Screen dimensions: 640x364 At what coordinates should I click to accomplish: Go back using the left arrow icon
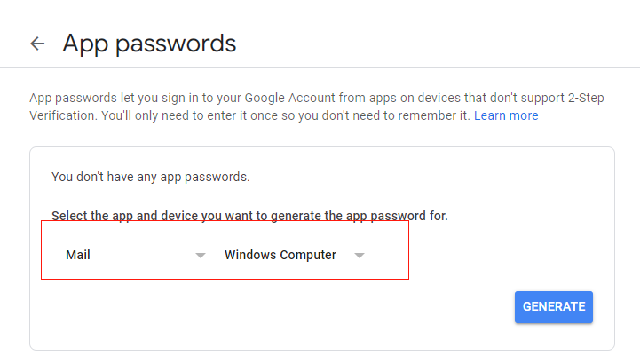tap(37, 44)
